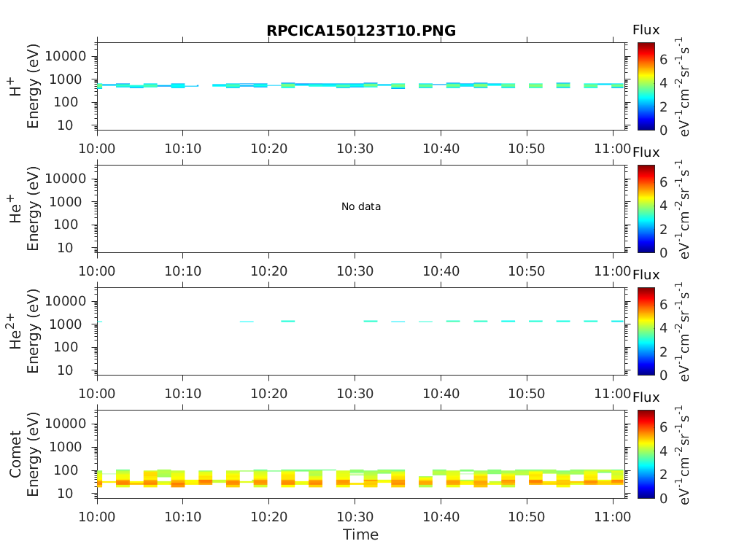Viewport: 747px width, 560px height.
Task: Click the Comet panel flux colorbar
Action: click(x=646, y=454)
